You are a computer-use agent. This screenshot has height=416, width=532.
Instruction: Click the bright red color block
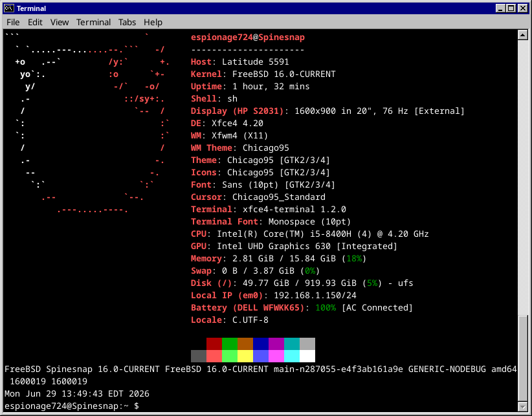coord(214,356)
